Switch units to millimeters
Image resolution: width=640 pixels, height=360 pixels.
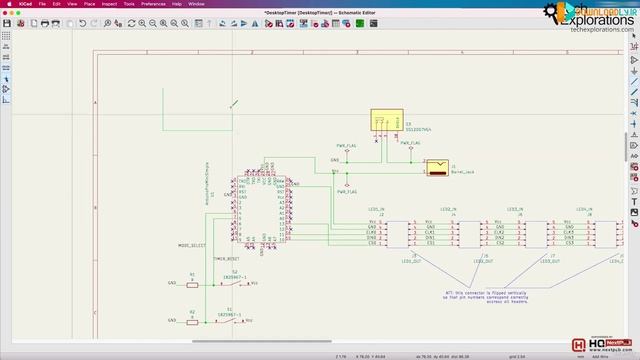click(6, 68)
